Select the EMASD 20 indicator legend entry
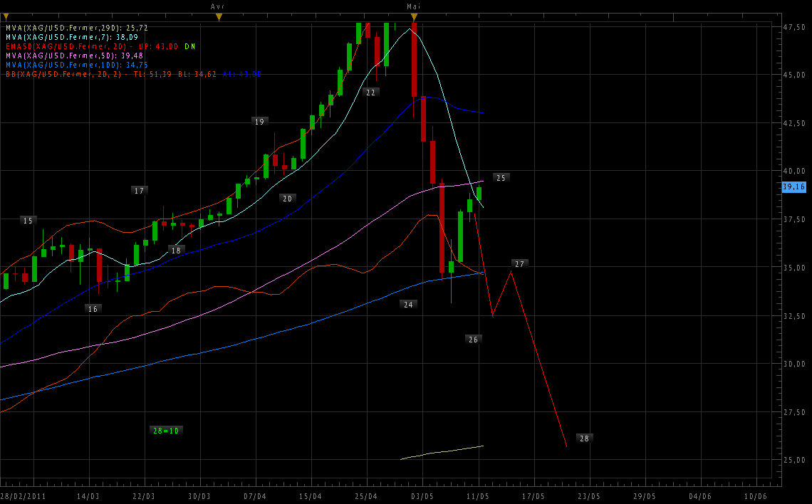 100,46
